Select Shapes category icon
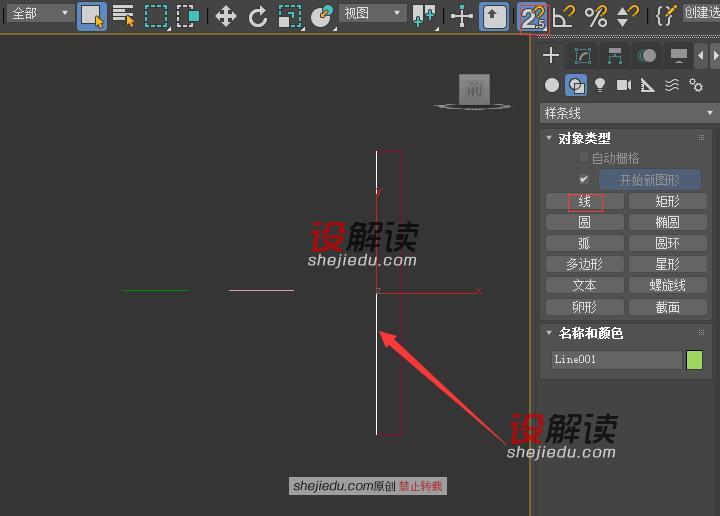 (x=576, y=85)
